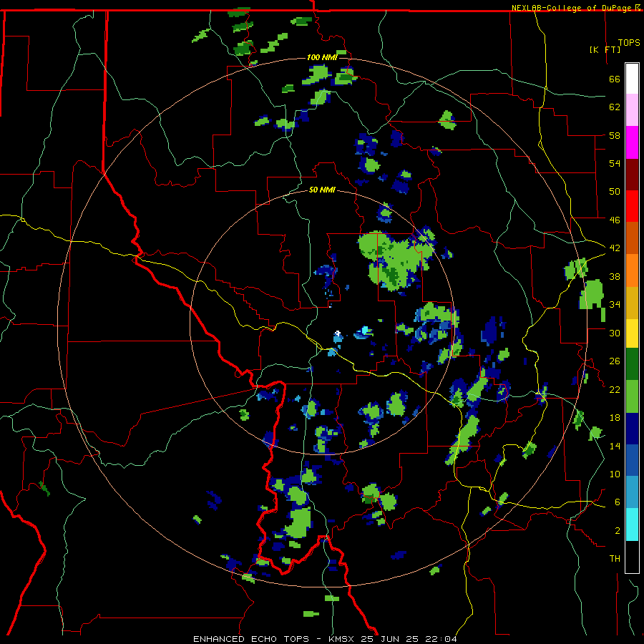The width and height of the screenshot is (644, 644).
Task: Select the "54" scale value
Action: (x=615, y=163)
